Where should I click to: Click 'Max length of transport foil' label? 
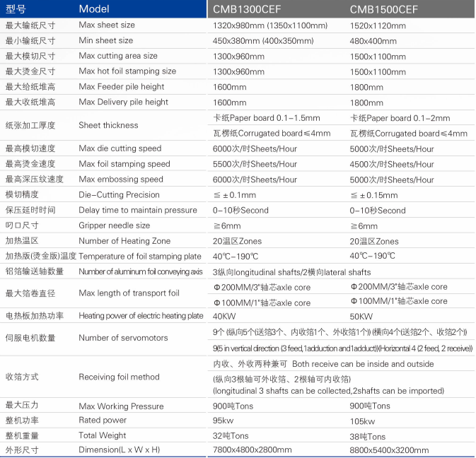point(129,293)
